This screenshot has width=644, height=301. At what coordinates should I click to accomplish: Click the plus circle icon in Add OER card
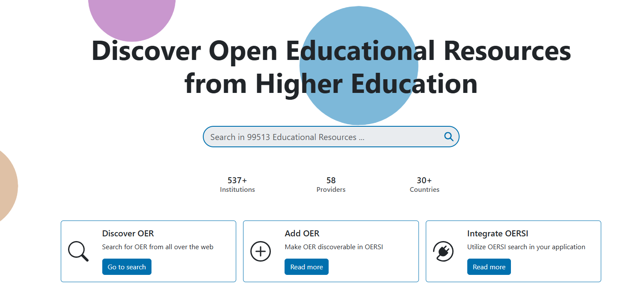coord(261,251)
